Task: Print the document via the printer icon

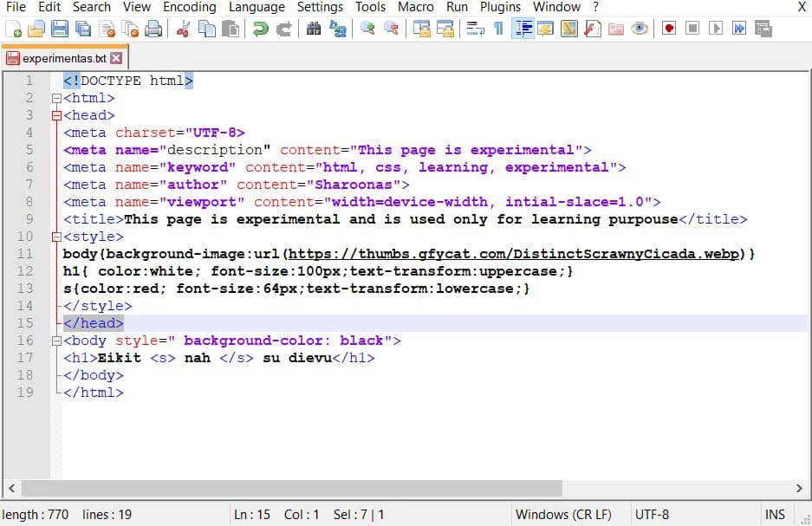Action: [x=154, y=28]
